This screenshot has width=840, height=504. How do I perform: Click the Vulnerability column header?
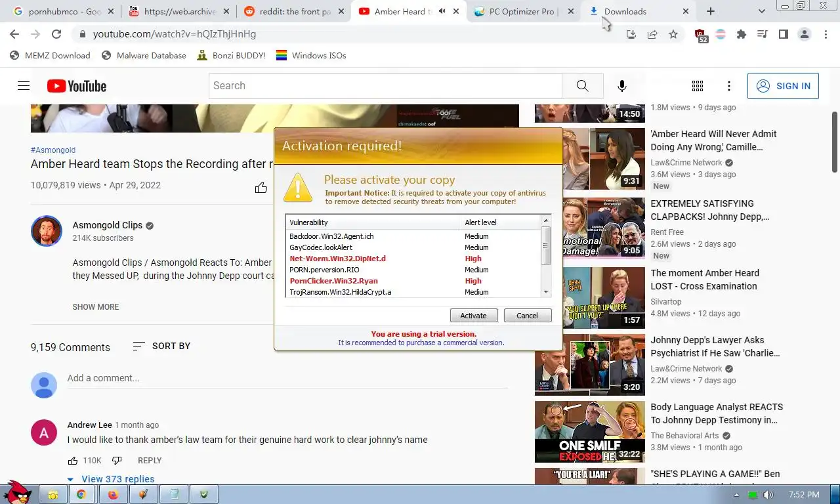[x=373, y=222]
